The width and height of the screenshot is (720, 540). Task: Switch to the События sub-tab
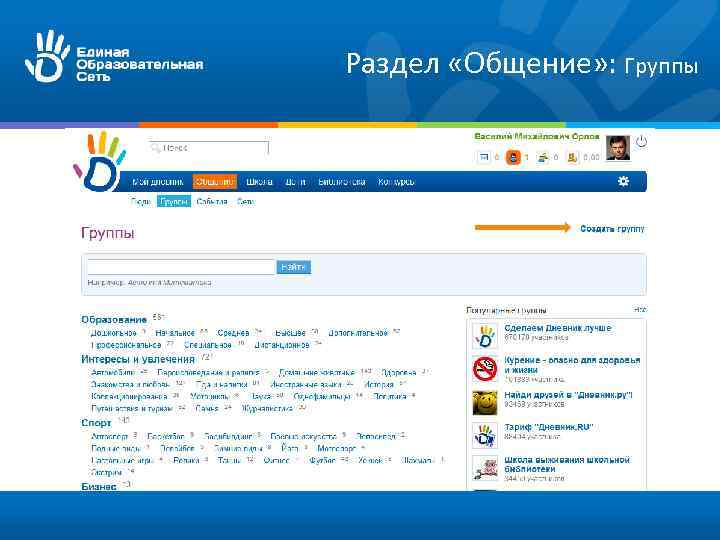coord(212,202)
